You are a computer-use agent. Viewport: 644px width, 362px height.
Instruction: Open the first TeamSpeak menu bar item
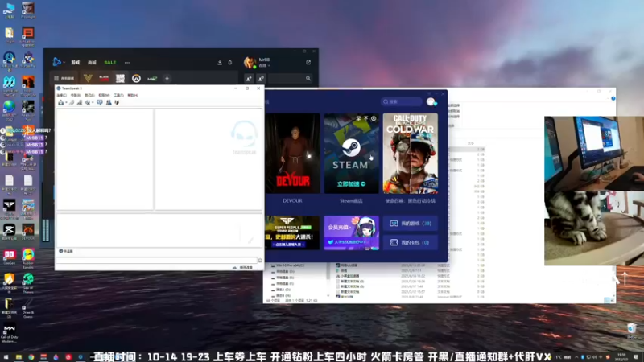click(62, 95)
